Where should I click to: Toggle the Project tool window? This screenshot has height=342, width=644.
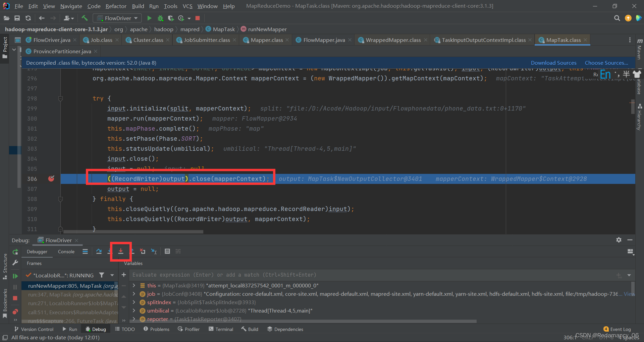(5, 48)
